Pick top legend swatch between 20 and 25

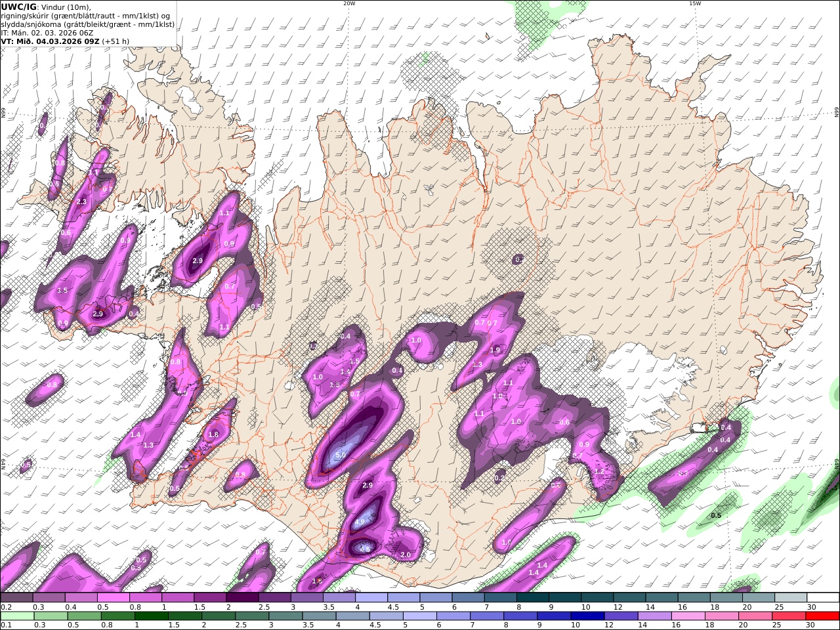coord(759,598)
